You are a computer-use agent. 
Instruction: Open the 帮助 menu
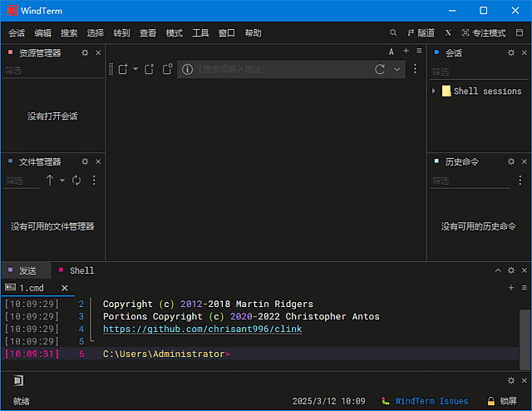[x=253, y=33]
